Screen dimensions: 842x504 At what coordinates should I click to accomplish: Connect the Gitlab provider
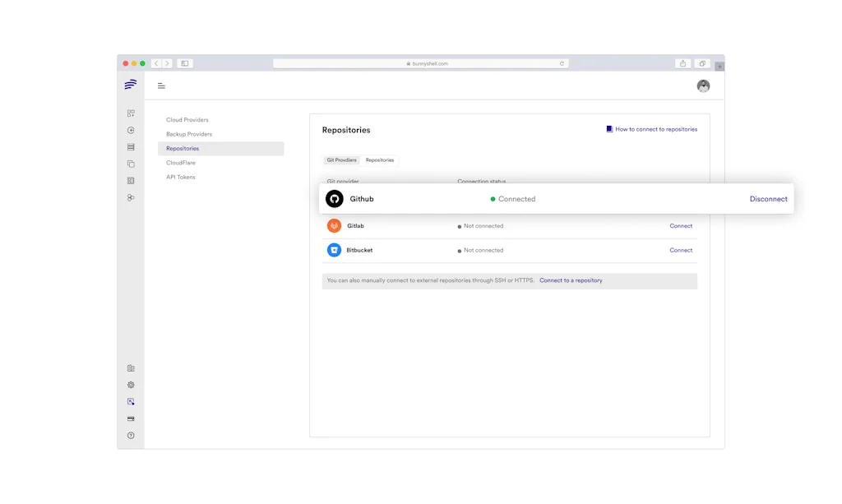[x=681, y=226]
